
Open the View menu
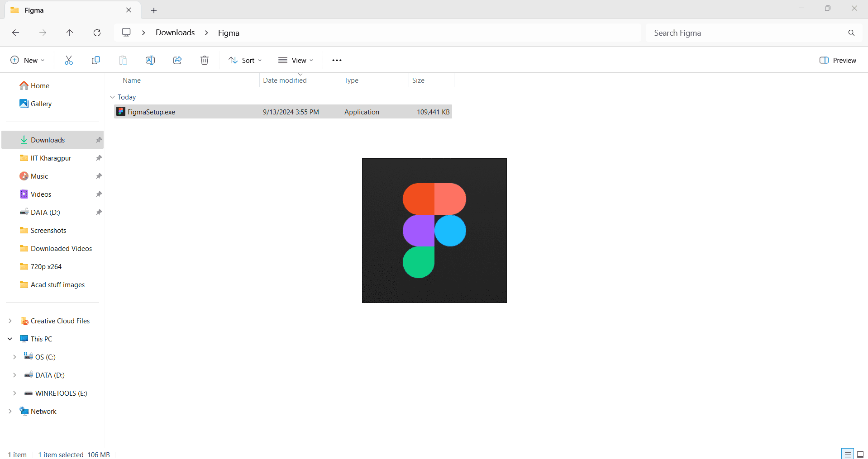tap(296, 60)
